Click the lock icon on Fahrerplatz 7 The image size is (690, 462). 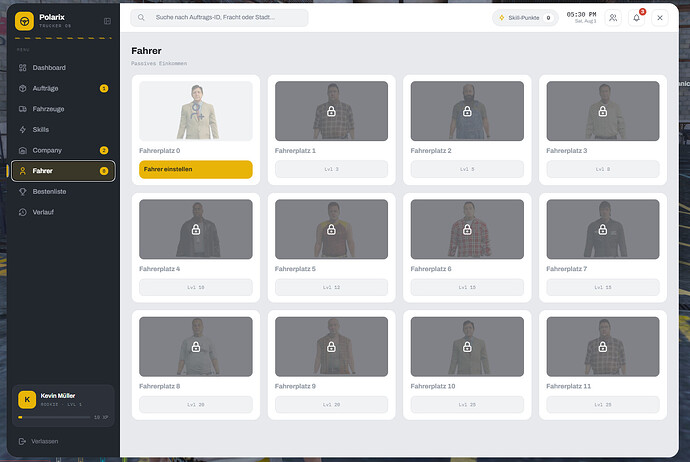pyautogui.click(x=603, y=229)
